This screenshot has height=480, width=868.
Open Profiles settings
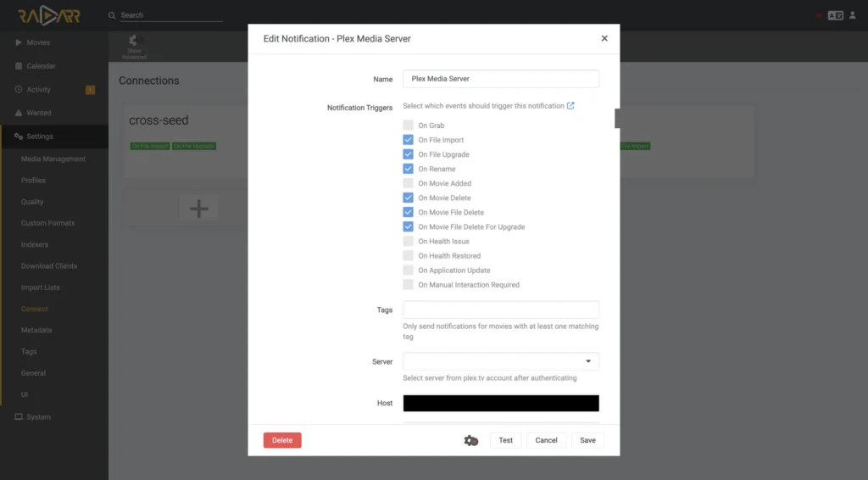point(33,181)
